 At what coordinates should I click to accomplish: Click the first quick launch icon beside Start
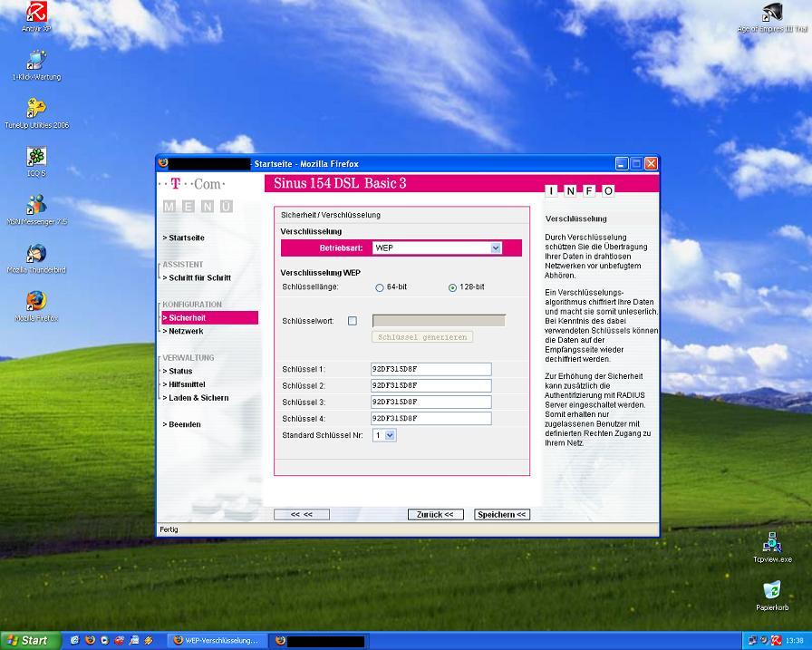[74, 640]
